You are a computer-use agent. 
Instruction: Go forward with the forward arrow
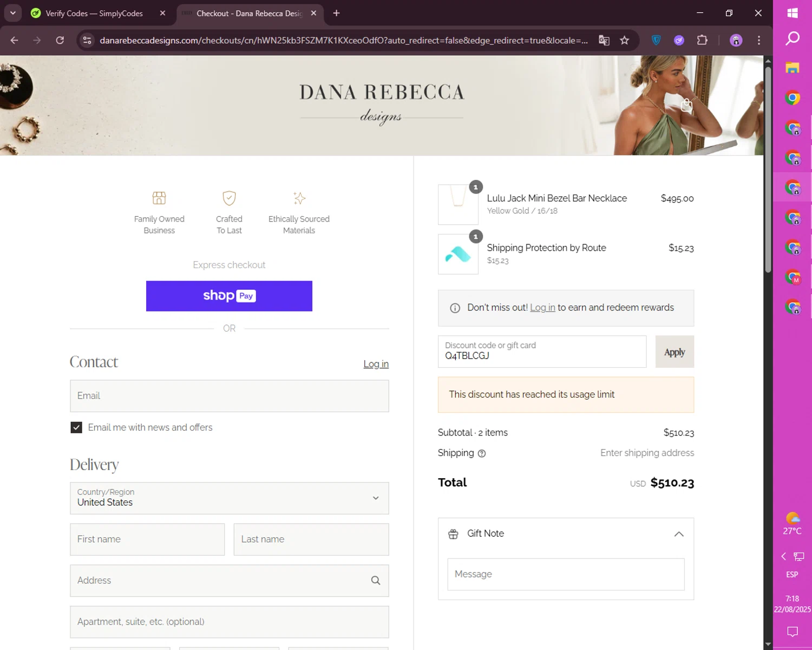point(37,40)
